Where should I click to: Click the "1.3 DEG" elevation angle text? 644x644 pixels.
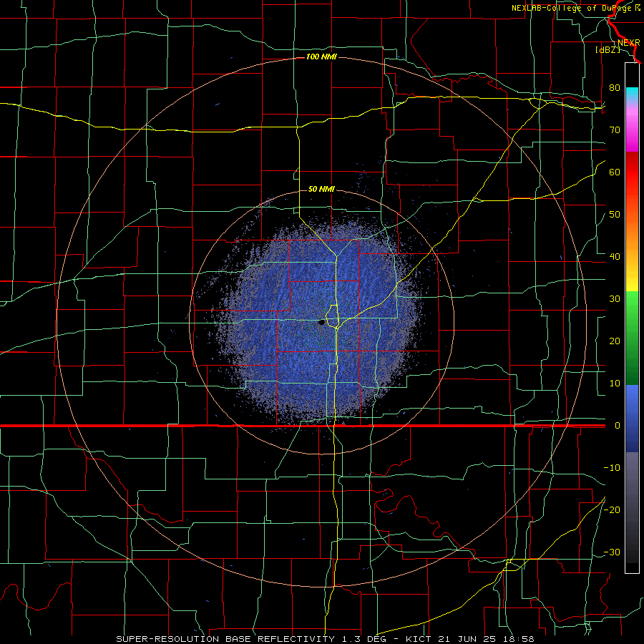(366, 639)
